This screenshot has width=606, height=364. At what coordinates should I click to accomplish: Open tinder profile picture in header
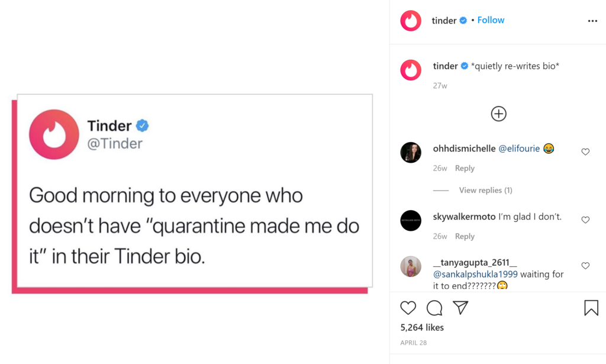point(411,21)
